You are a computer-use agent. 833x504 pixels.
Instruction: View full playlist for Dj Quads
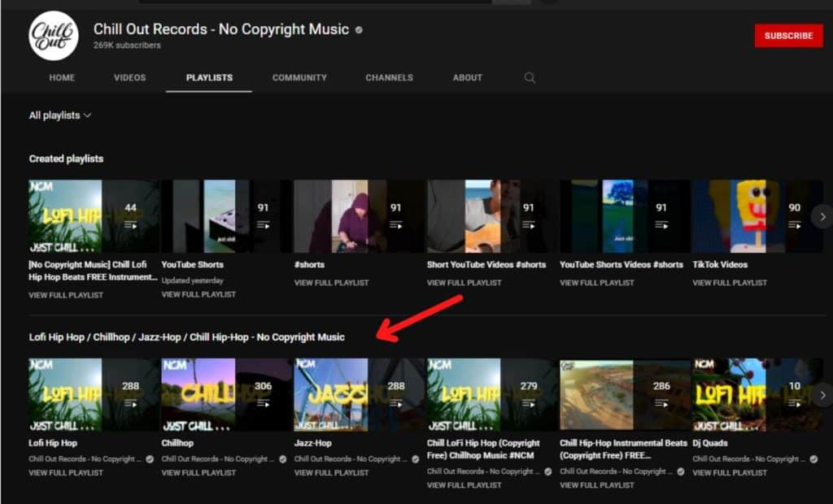(x=730, y=472)
